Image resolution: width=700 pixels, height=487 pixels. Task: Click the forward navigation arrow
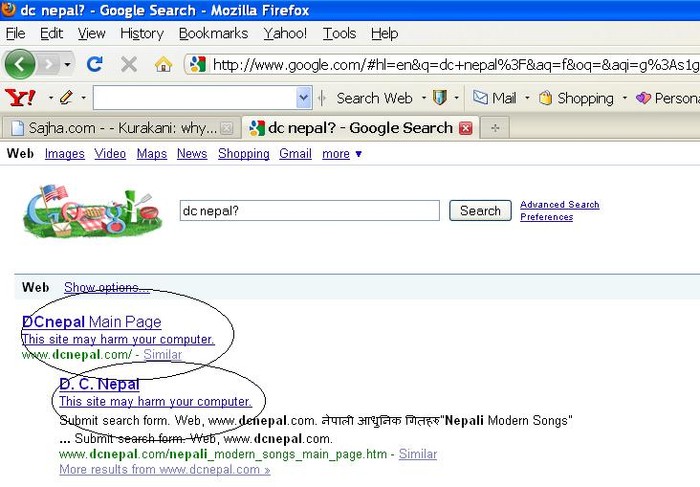pos(49,64)
